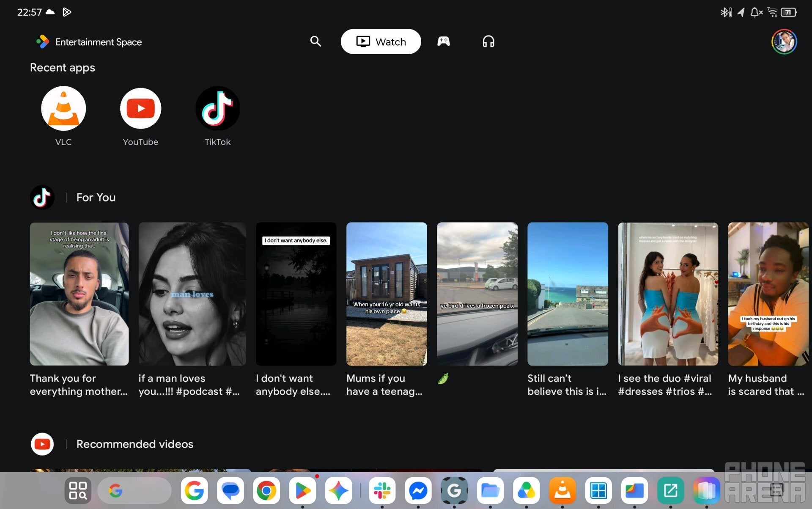812x509 pixels.
Task: Open the Recommended videos heading
Action: (x=134, y=444)
